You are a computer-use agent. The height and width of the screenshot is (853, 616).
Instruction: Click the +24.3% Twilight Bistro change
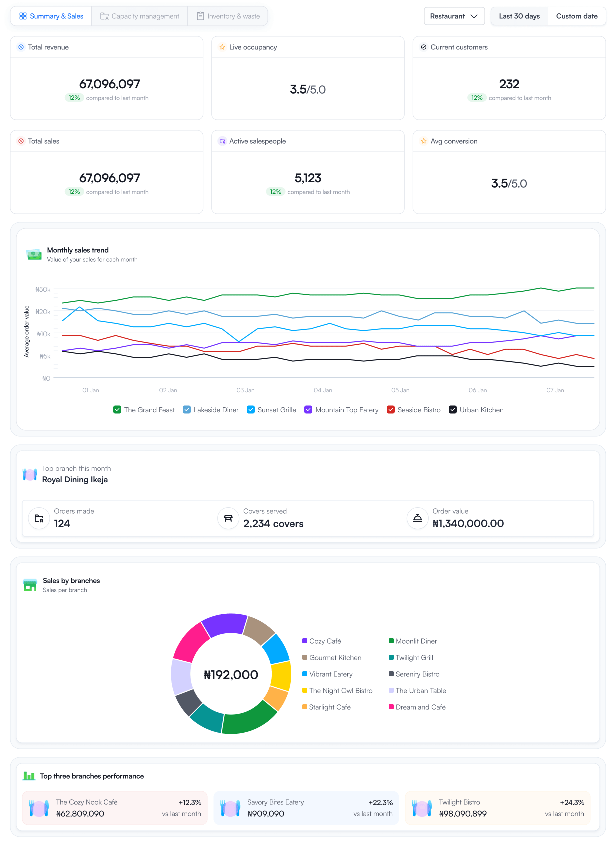571,802
